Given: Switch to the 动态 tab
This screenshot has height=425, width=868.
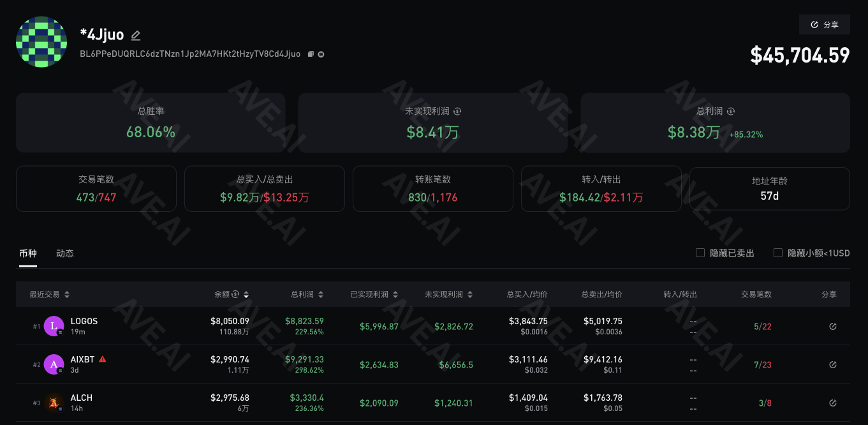Looking at the screenshot, I should 65,253.
